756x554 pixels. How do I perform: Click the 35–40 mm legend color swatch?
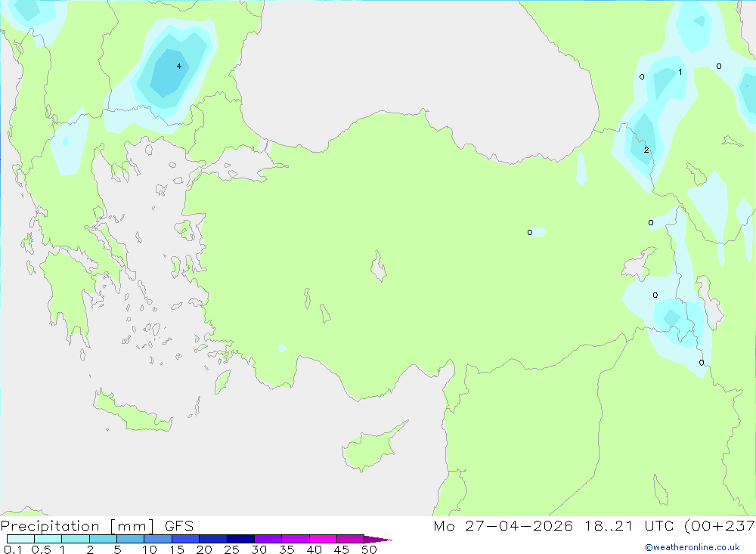(x=296, y=539)
